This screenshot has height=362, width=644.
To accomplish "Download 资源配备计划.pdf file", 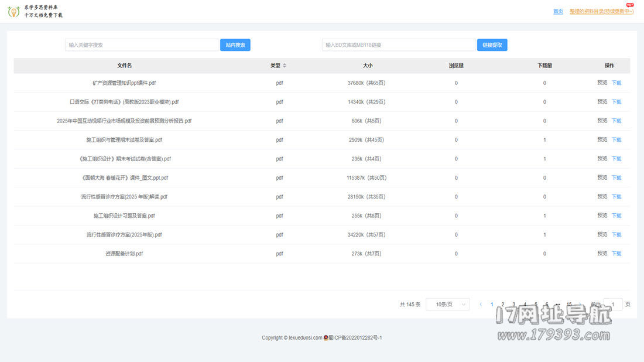I will [x=616, y=254].
